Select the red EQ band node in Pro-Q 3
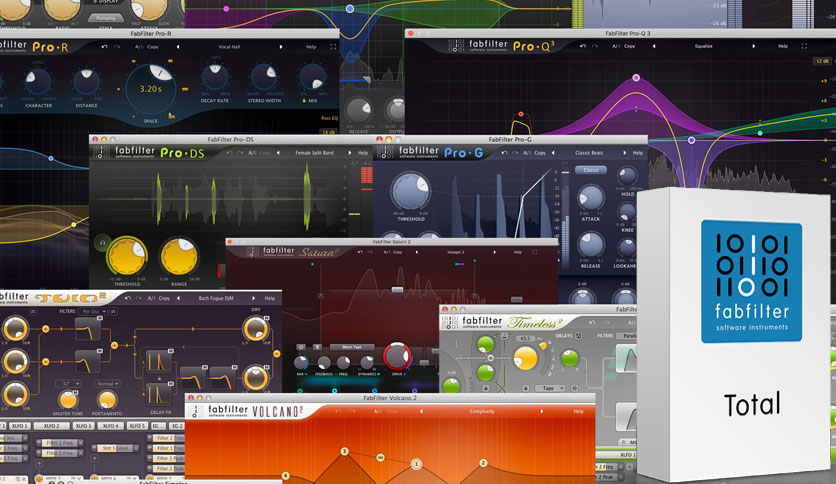The image size is (836, 484). pos(521,114)
